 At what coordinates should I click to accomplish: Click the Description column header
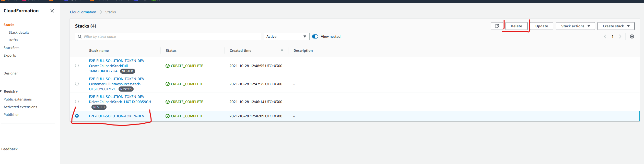click(303, 51)
